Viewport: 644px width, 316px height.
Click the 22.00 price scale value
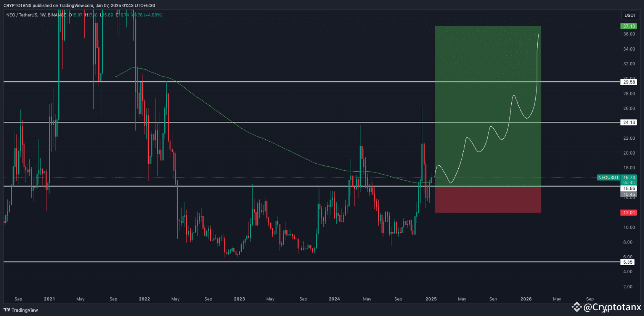[x=629, y=138]
